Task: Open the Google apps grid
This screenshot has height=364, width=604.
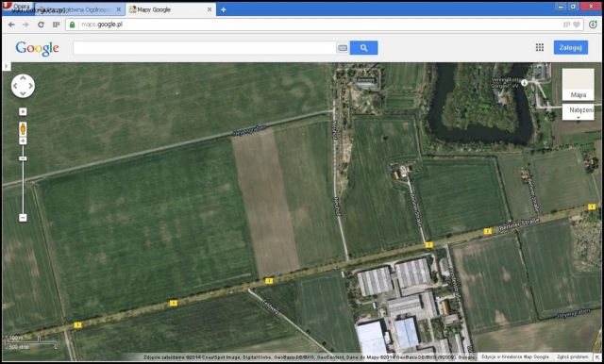Action: point(540,47)
